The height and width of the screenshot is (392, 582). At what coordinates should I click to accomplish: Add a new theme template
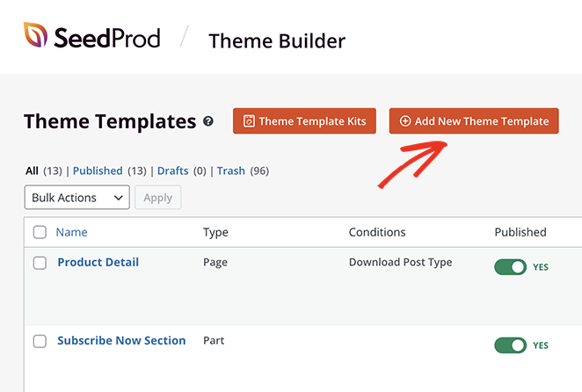click(x=474, y=121)
